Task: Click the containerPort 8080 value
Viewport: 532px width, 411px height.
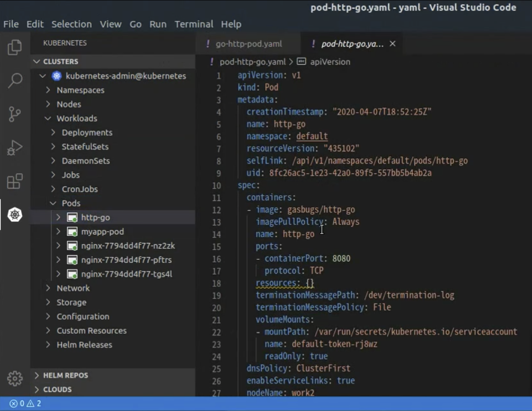Action: 341,259
